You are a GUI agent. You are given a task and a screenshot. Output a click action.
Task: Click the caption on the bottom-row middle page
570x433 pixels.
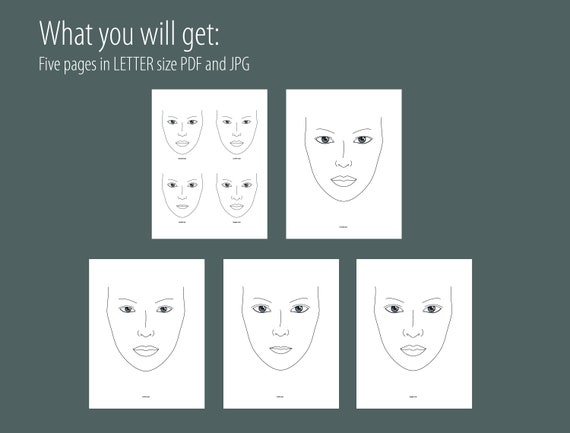click(280, 397)
